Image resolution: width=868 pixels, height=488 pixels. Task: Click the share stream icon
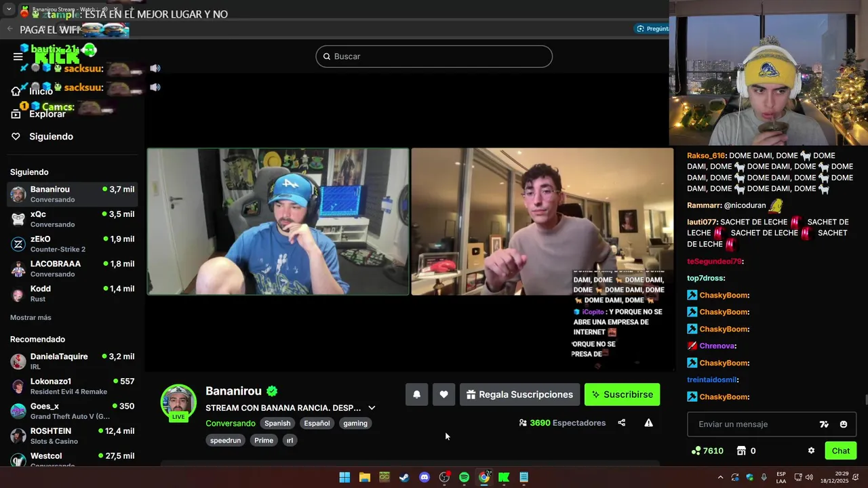click(x=622, y=423)
